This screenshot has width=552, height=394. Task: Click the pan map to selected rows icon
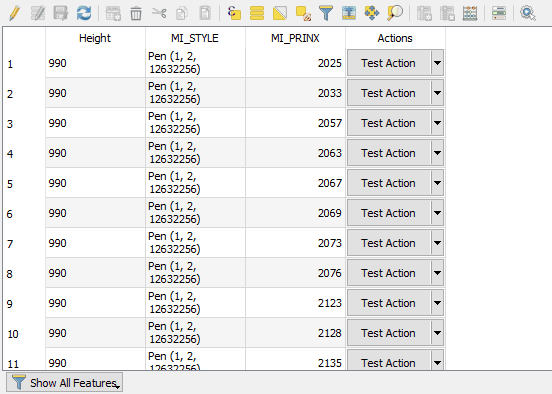(372, 13)
